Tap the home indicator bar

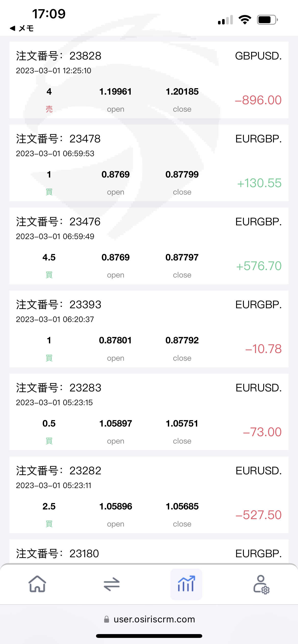149,636
